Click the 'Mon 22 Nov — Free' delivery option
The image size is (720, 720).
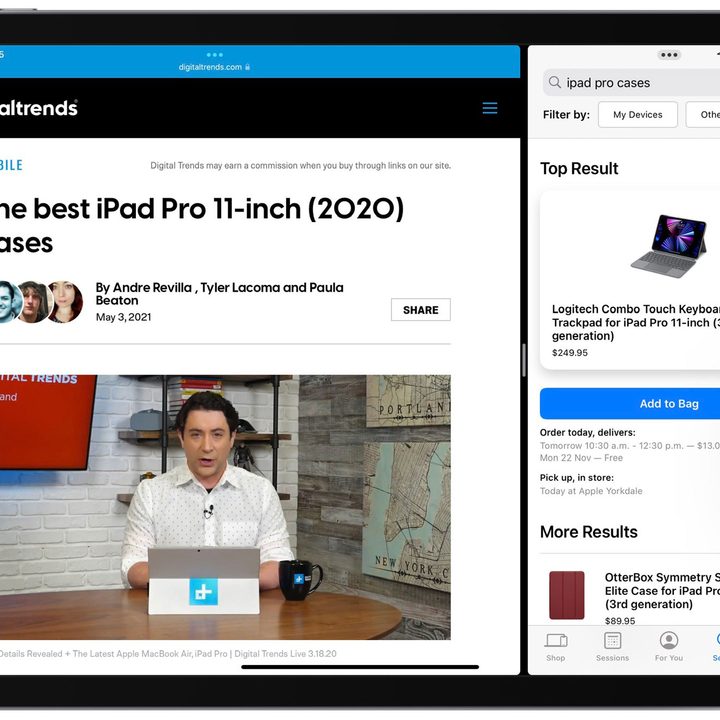click(581, 458)
